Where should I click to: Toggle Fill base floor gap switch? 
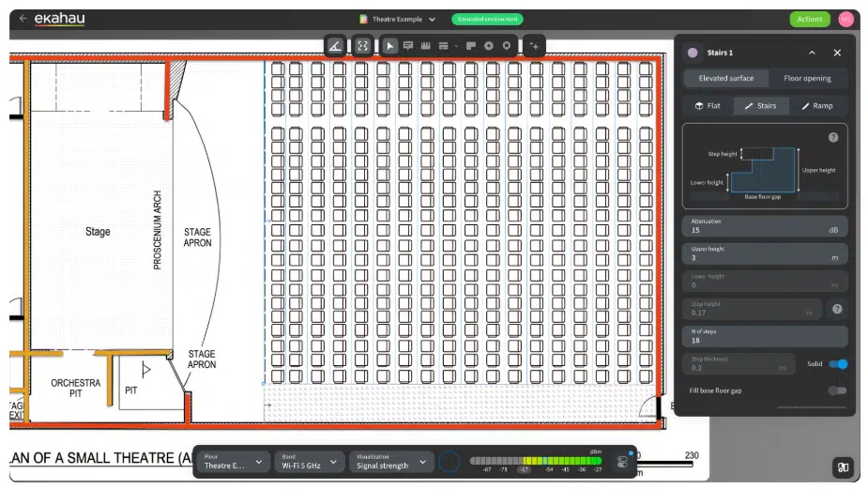click(838, 390)
